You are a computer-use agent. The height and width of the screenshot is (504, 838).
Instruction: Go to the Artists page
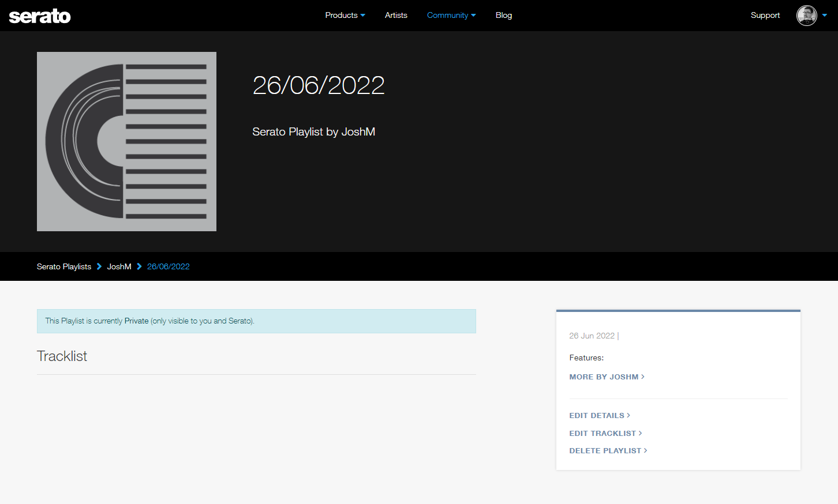click(396, 16)
